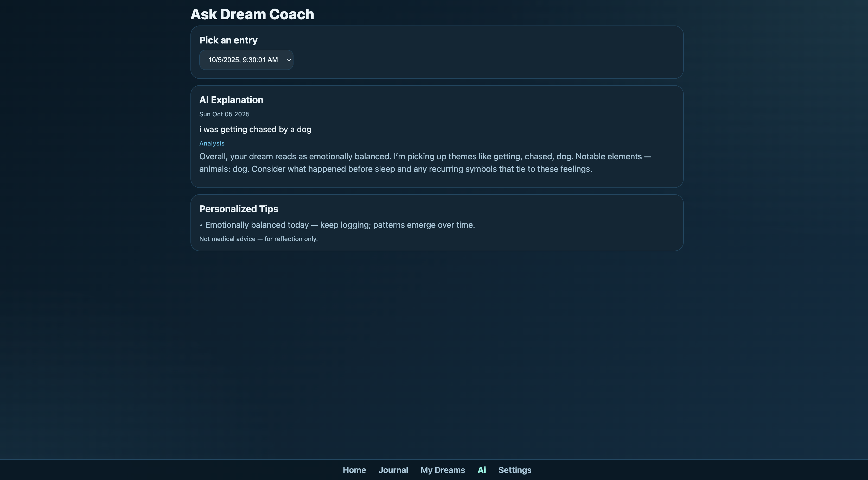Click the analysis paragraph text
This screenshot has width=868, height=480.
[x=425, y=162]
